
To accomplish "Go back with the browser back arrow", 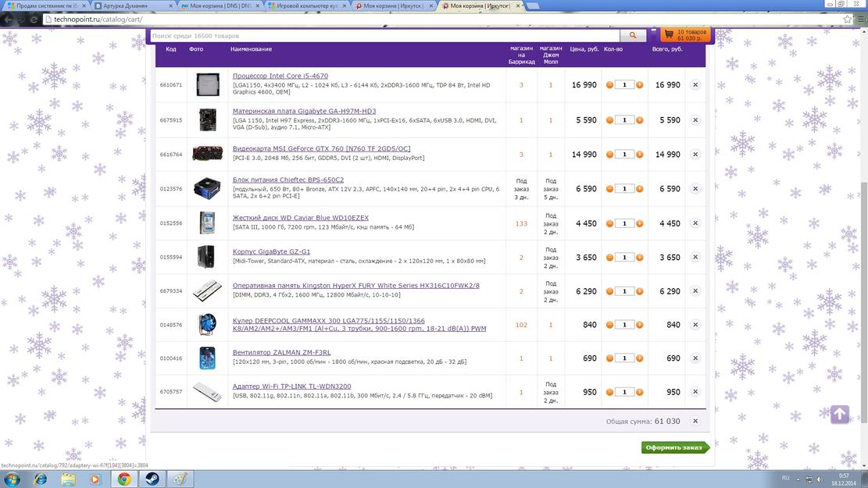I will (8, 20).
